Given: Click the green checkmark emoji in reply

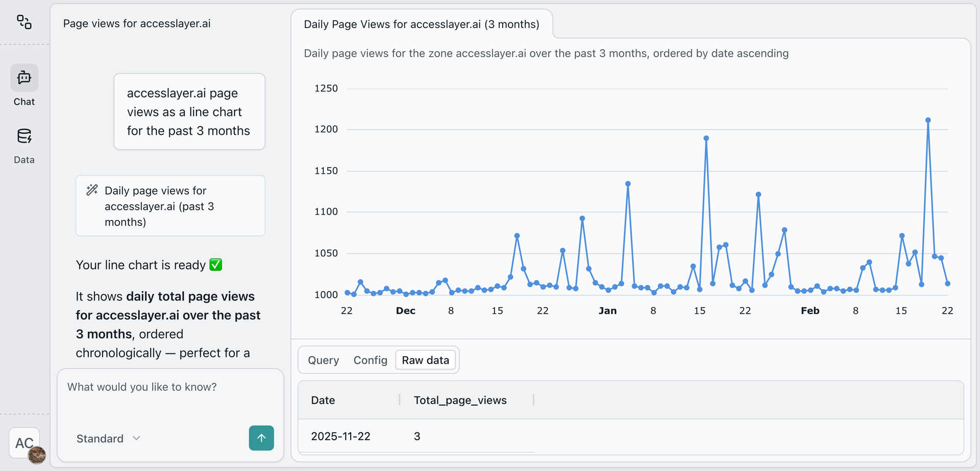Looking at the screenshot, I should pos(216,265).
